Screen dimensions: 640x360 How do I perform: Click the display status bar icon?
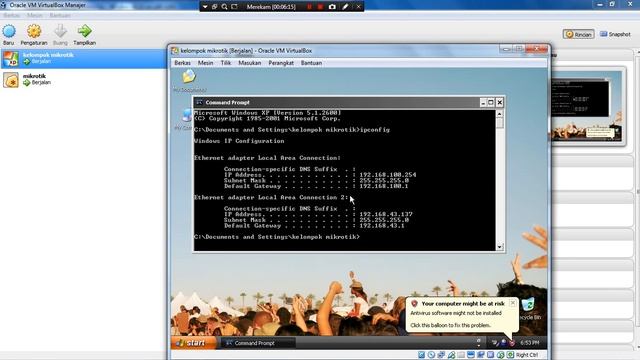click(x=471, y=355)
